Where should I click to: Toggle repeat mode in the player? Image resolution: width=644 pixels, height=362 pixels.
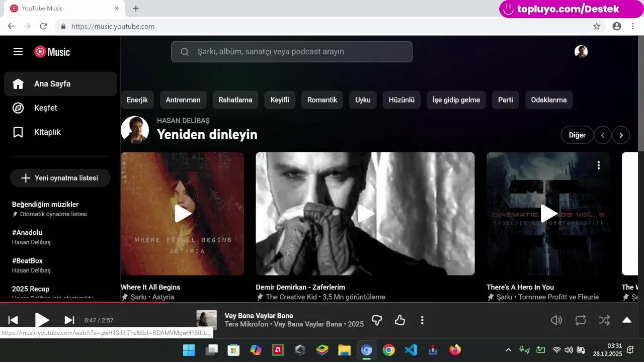tap(581, 320)
